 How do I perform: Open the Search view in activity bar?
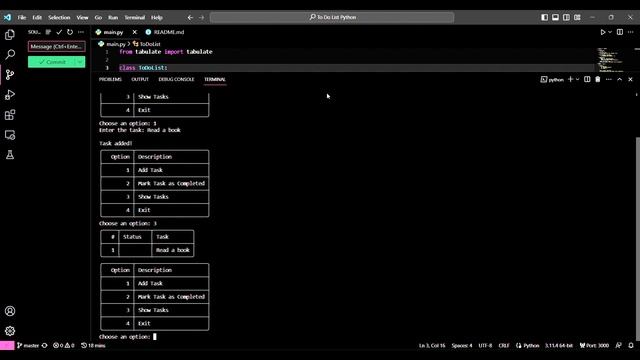pyautogui.click(x=10, y=54)
